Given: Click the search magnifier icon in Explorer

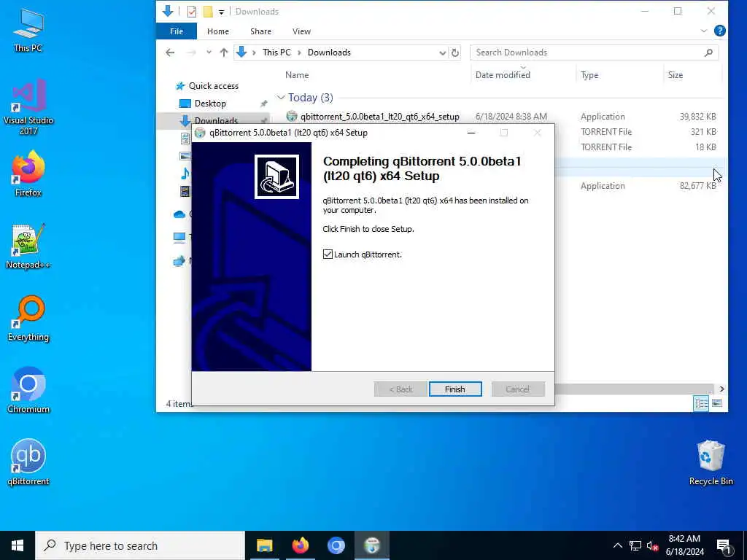Looking at the screenshot, I should point(708,52).
